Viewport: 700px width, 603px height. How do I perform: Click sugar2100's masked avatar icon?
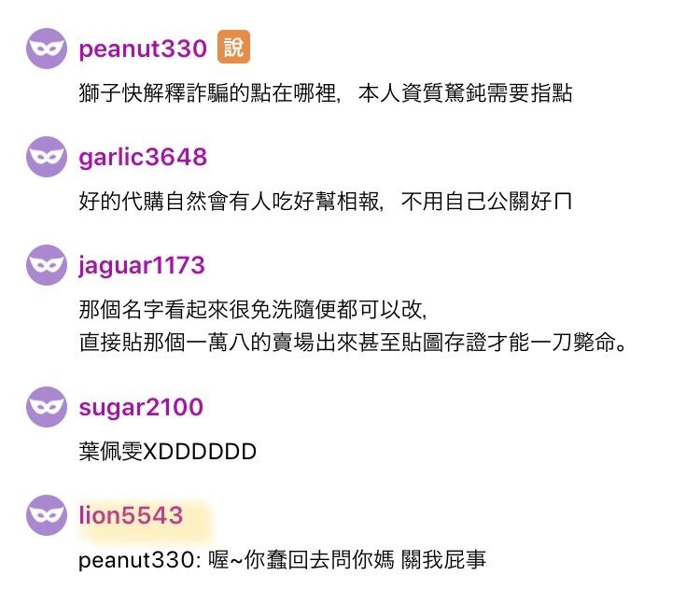click(47, 407)
